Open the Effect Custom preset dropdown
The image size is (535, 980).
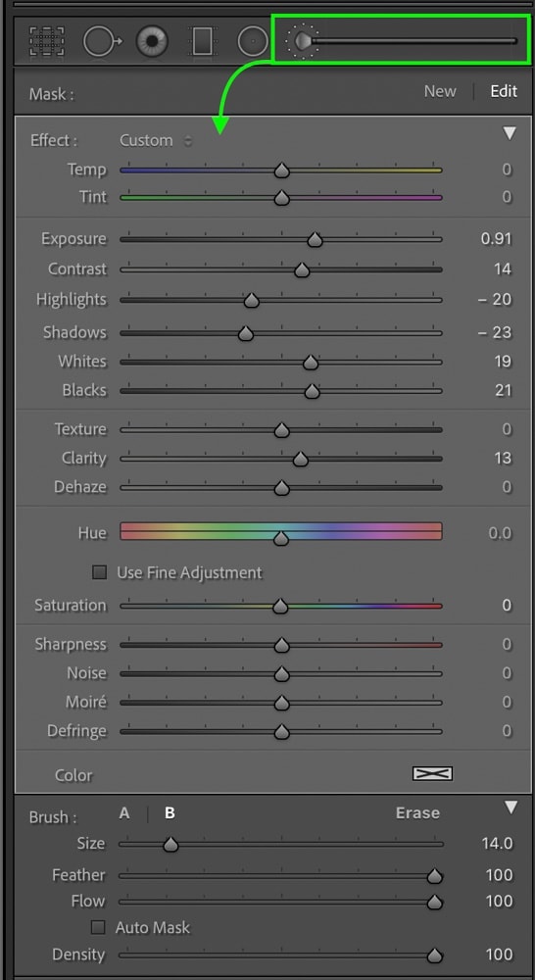tap(156, 140)
